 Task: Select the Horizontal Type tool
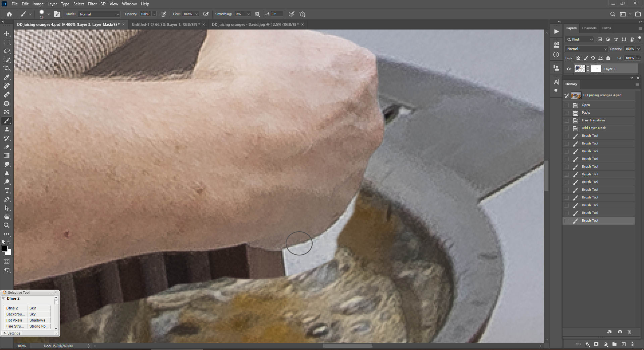(x=7, y=190)
